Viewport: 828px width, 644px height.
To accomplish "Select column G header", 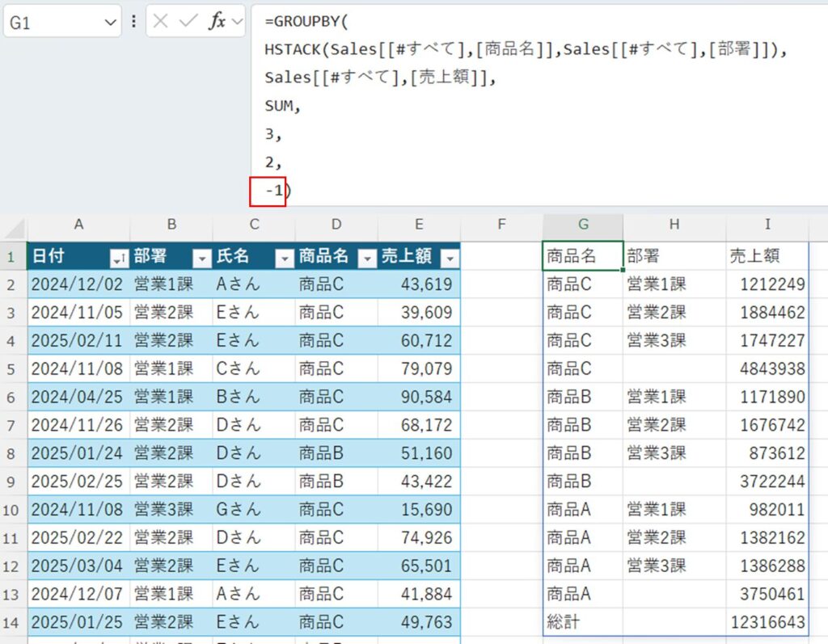I will click(x=583, y=225).
